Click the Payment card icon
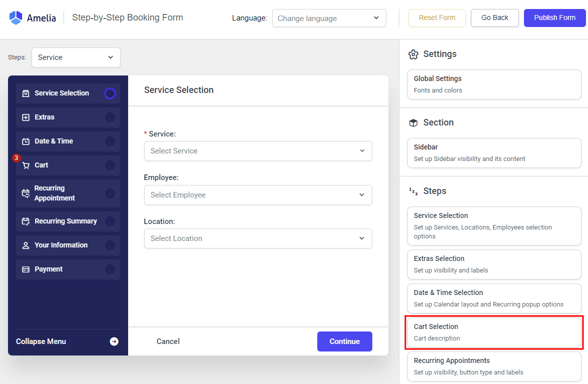The image size is (588, 384). (x=26, y=269)
